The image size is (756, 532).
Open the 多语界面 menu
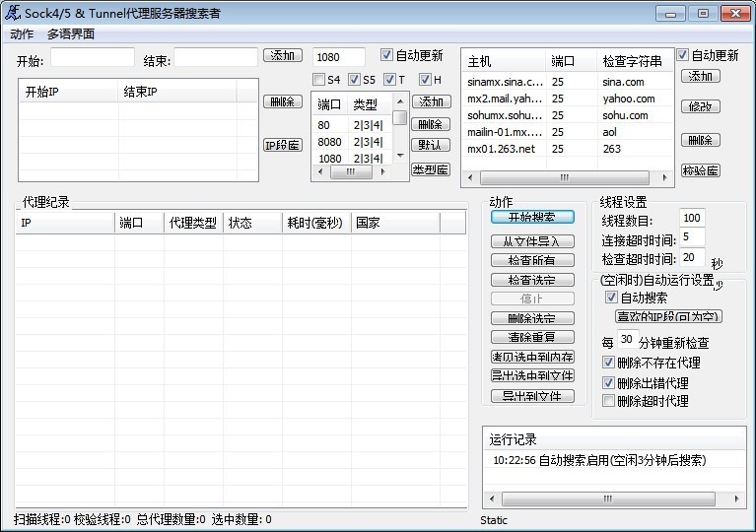tap(71, 33)
